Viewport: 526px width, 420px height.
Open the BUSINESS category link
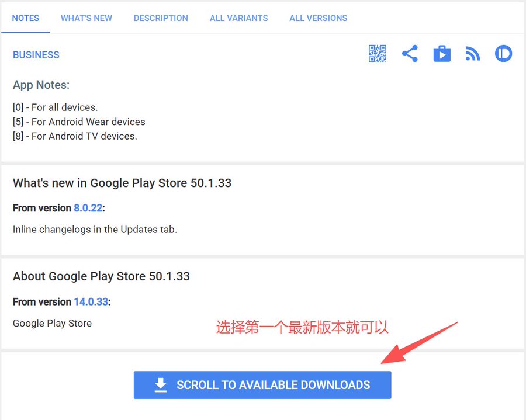36,55
